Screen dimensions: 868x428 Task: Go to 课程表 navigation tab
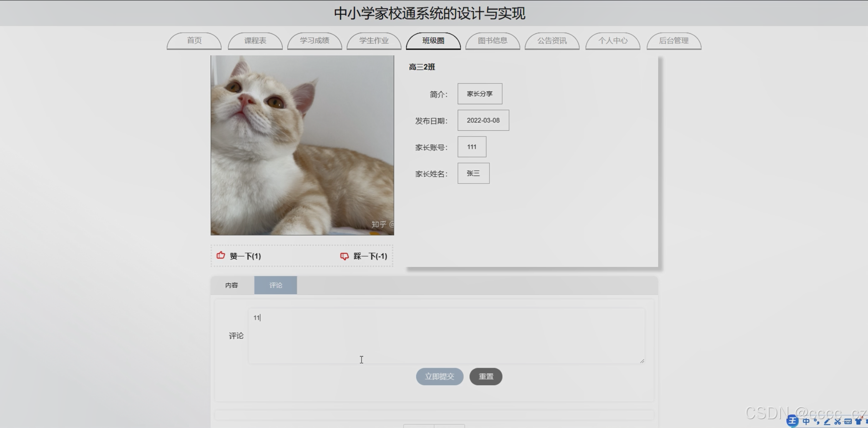pyautogui.click(x=255, y=41)
